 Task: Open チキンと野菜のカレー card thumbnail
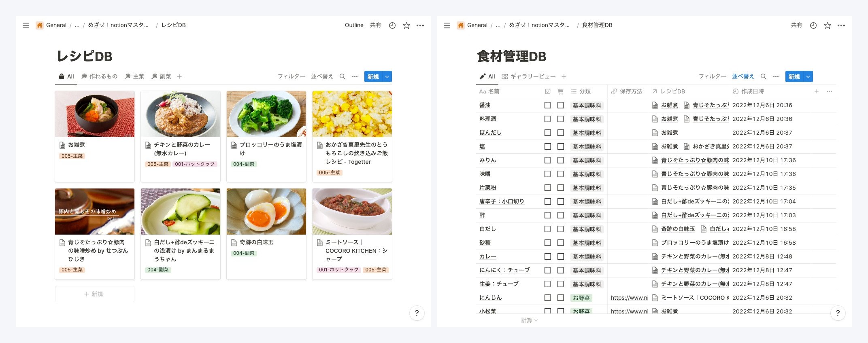(x=181, y=114)
